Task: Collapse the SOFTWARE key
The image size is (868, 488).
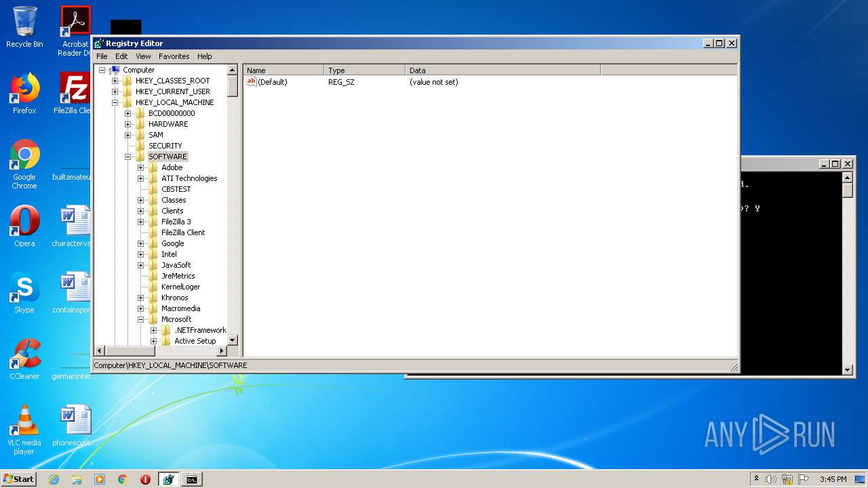Action: pos(127,157)
